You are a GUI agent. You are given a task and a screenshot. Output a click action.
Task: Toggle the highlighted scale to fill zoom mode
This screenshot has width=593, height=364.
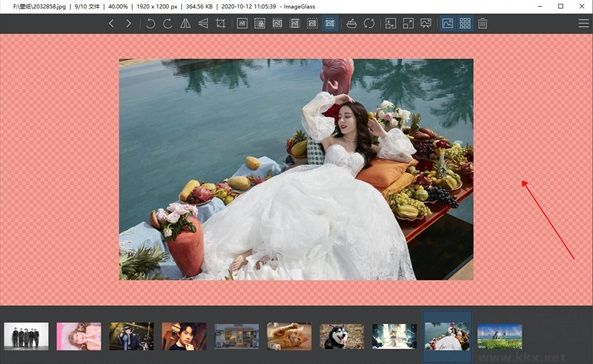click(330, 23)
